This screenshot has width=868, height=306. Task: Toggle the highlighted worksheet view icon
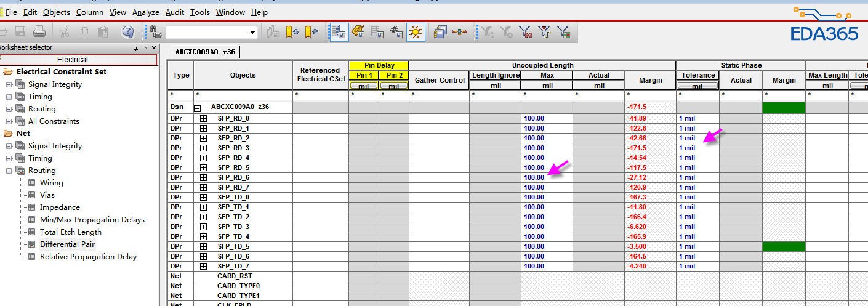339,32
